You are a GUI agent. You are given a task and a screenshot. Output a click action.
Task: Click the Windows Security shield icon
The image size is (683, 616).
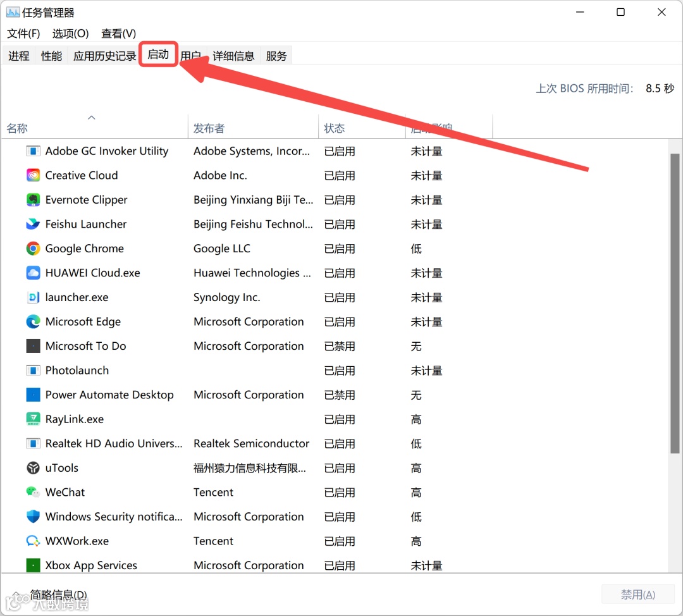coord(33,517)
